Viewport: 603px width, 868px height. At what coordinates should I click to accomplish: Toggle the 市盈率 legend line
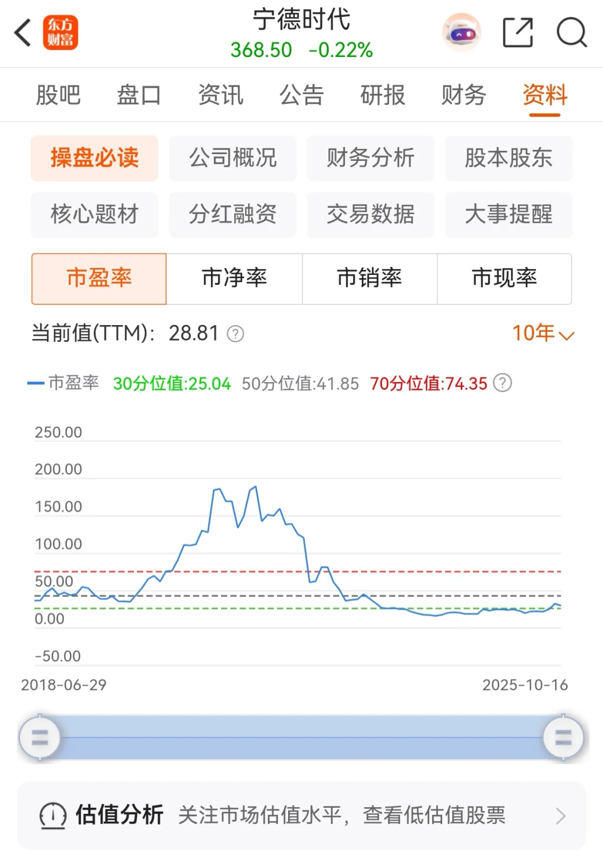point(63,383)
